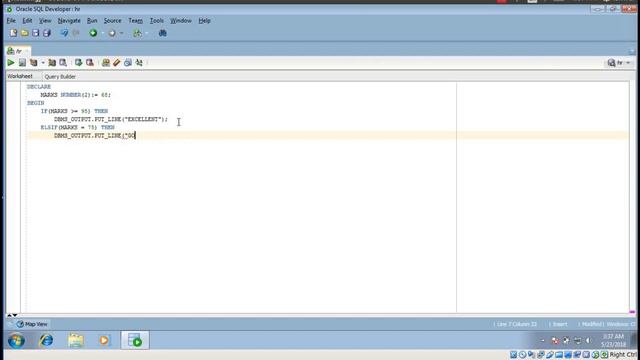Click the SQL Worksheet connection icon in main toolbar

point(137,33)
